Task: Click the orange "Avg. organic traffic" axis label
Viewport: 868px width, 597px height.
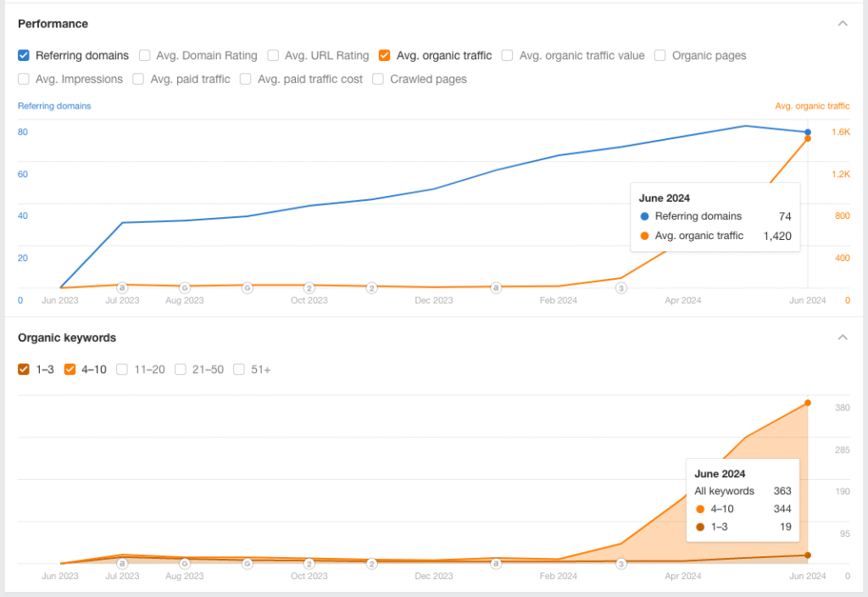Action: [812, 106]
